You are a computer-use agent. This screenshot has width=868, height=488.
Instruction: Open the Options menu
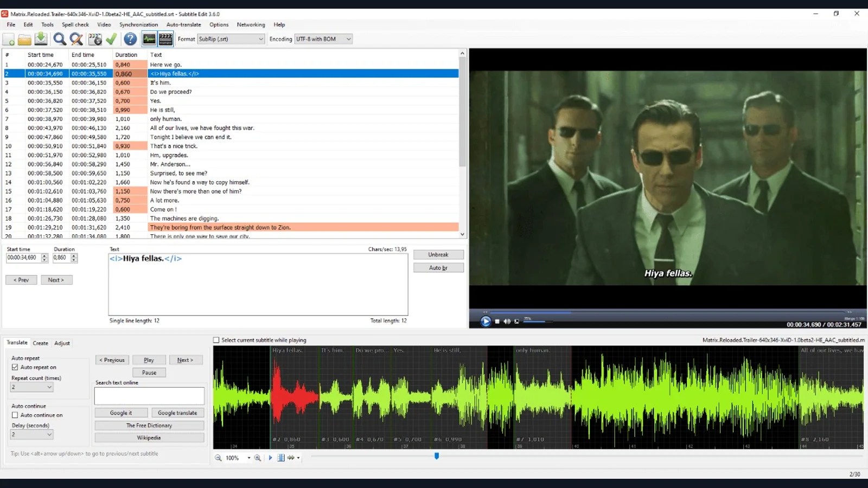pyautogui.click(x=219, y=24)
